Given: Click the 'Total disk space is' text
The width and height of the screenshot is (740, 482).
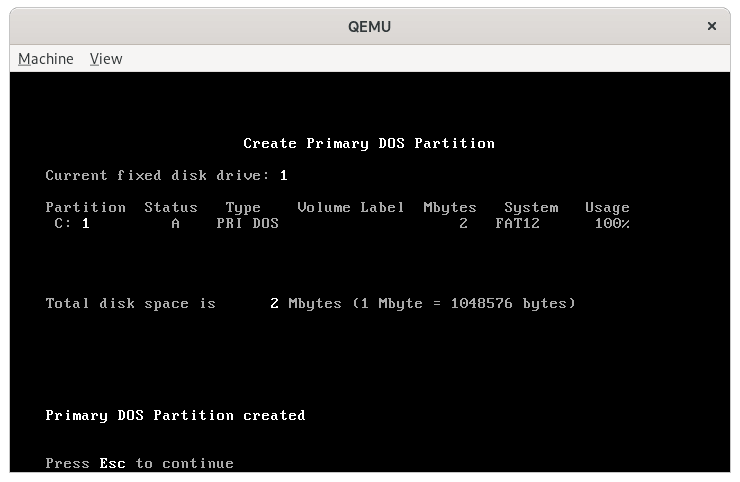Looking at the screenshot, I should click(x=130, y=303).
